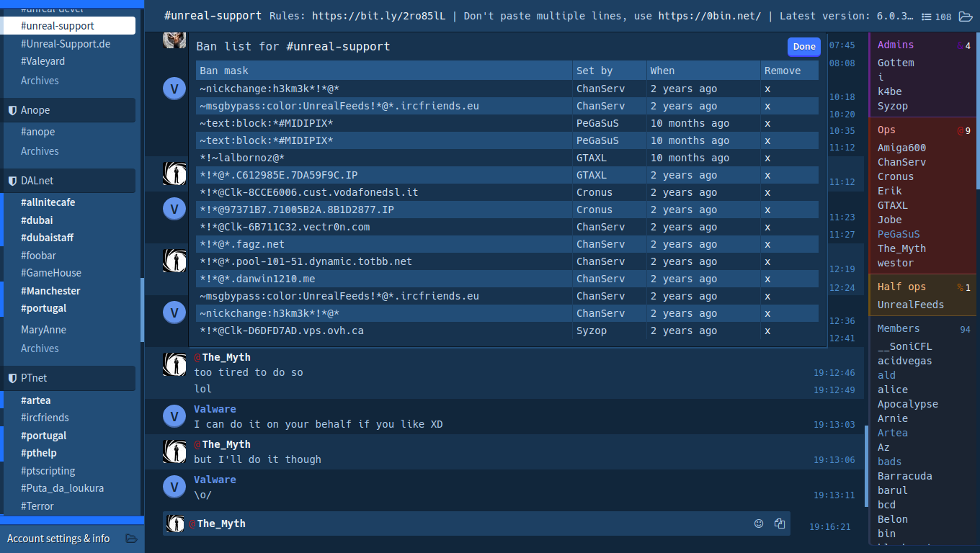Click the shield icon next to Anope

(x=12, y=110)
